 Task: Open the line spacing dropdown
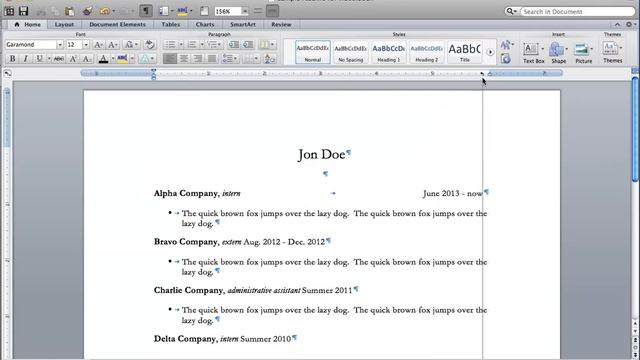coord(230,59)
